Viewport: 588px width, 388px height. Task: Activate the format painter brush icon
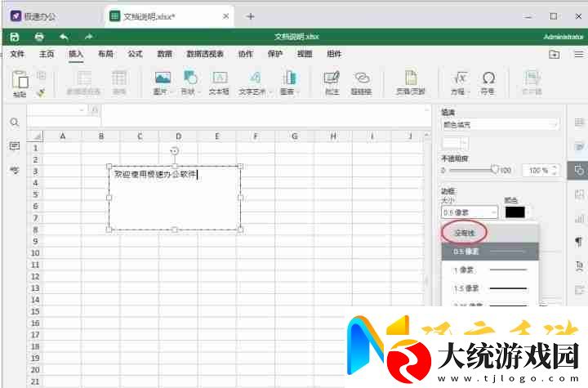click(42, 92)
